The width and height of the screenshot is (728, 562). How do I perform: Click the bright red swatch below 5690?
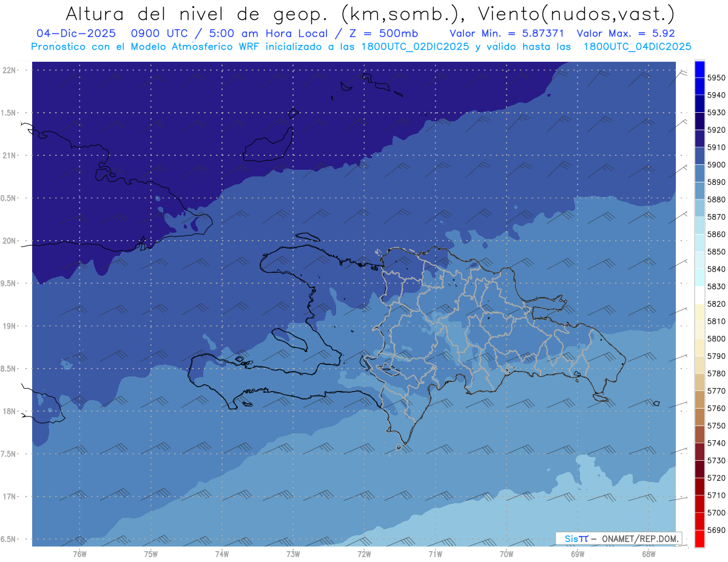(x=699, y=538)
